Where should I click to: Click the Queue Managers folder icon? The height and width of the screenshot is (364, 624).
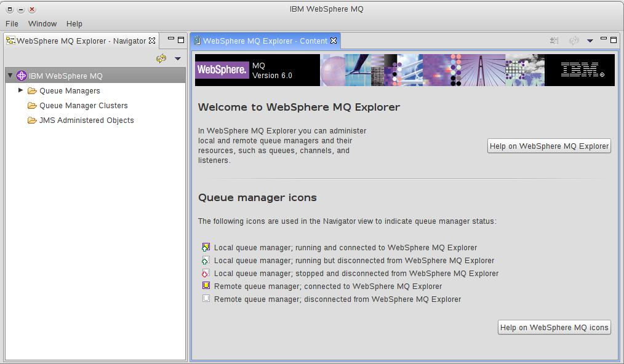(32, 91)
